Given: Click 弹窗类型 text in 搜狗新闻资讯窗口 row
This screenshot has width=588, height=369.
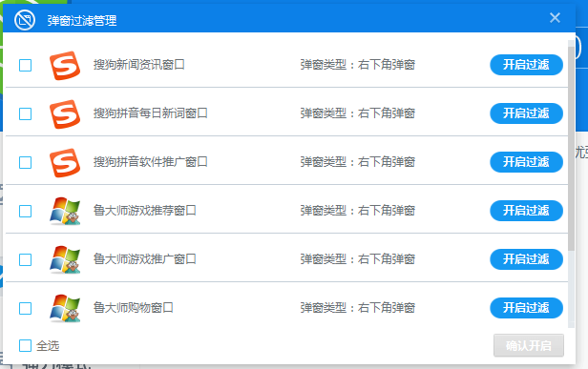Looking at the screenshot, I should click(358, 65).
